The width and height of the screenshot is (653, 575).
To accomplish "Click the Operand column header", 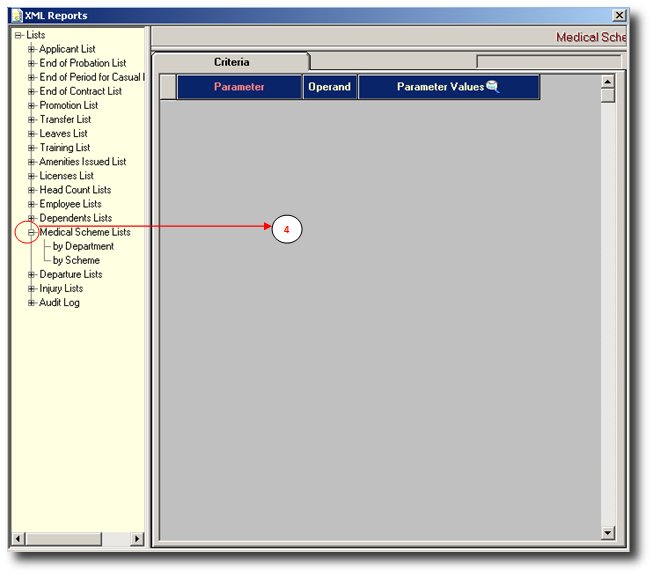I will click(x=330, y=87).
